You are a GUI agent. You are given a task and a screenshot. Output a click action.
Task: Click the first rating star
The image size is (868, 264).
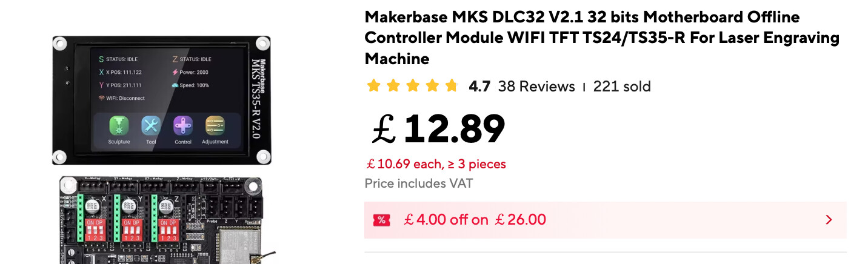pos(373,86)
